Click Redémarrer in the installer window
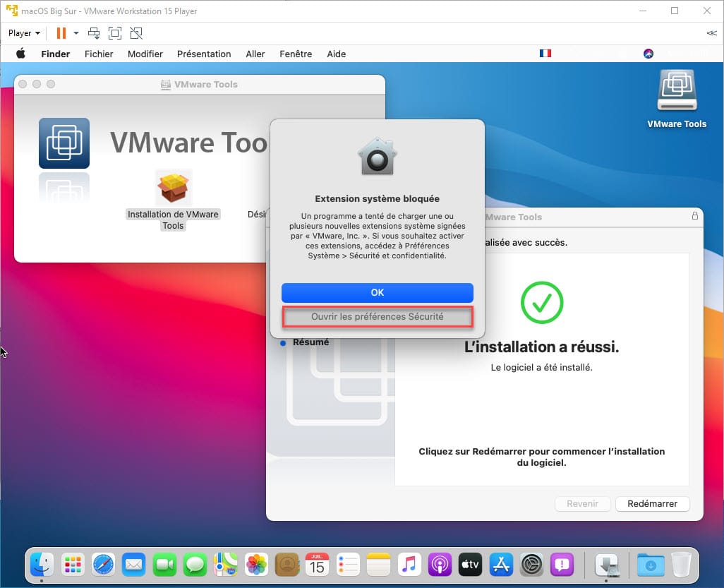724x588 pixels. coord(653,504)
